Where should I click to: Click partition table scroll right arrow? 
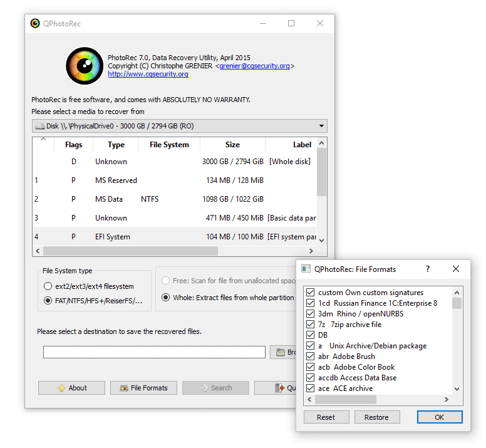[x=311, y=251]
